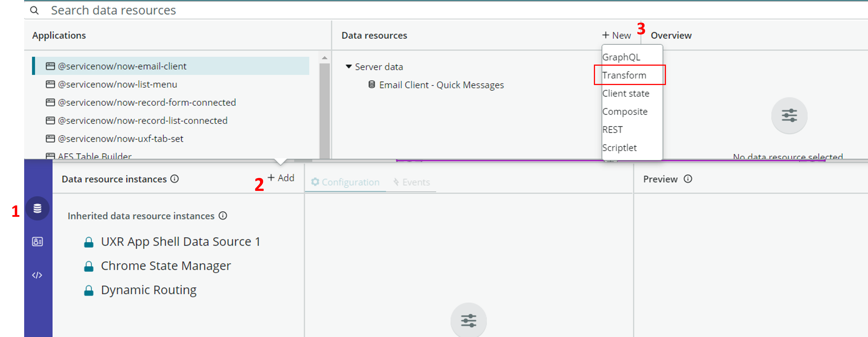Select Transform from the New menu
This screenshot has width=868, height=337.
[624, 75]
